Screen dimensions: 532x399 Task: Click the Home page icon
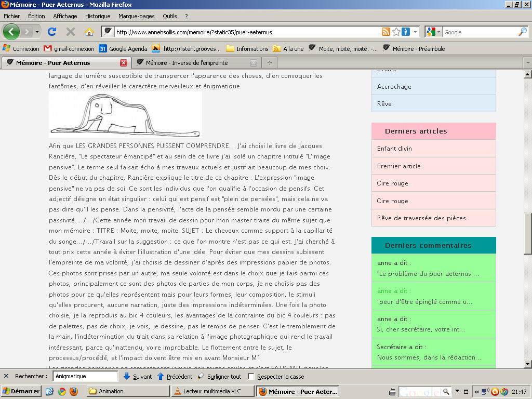89,32
